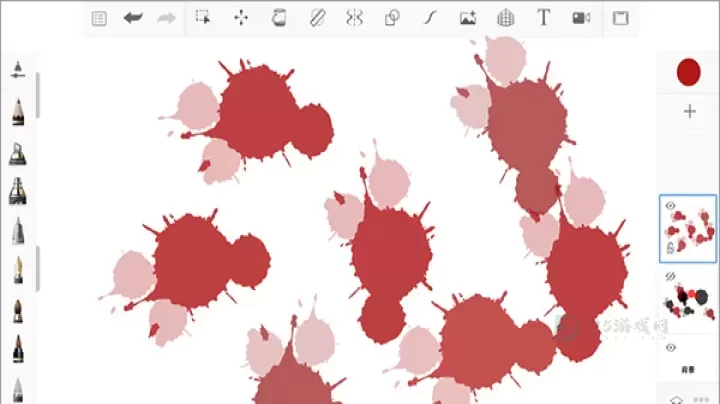Hide the selected red splatter layer
Image resolution: width=720 pixels, height=404 pixels.
click(670, 205)
